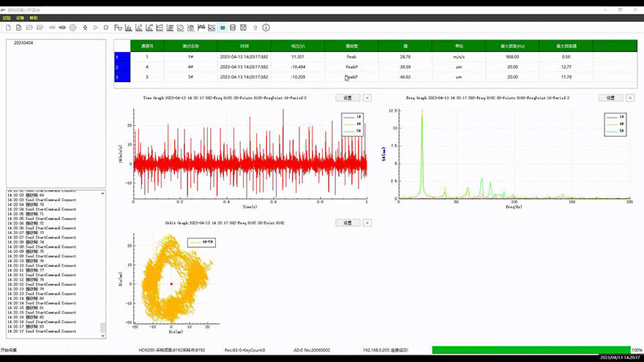Click the highlighted table view toolbar icon
Screen dimensions: 644x362
[222, 27]
